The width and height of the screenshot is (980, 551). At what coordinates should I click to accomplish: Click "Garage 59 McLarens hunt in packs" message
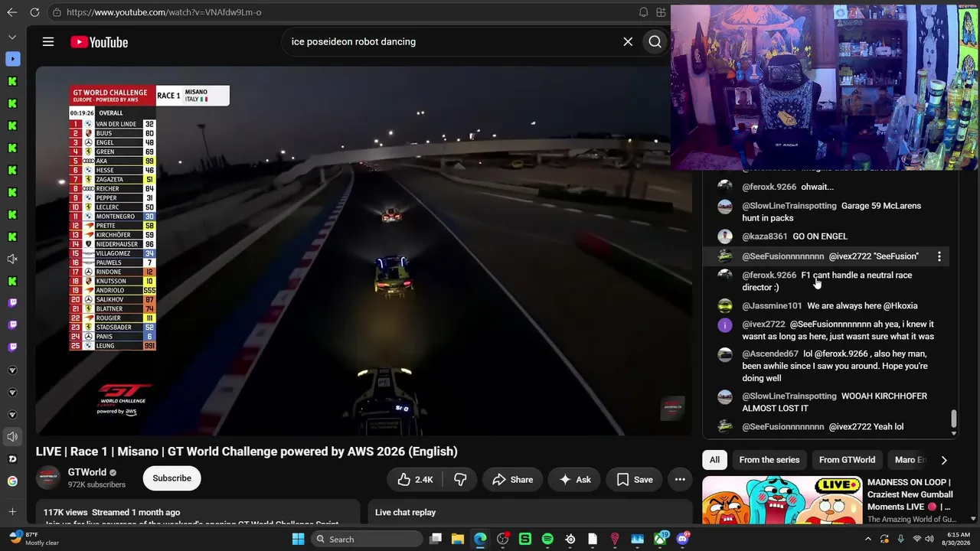[x=831, y=212]
